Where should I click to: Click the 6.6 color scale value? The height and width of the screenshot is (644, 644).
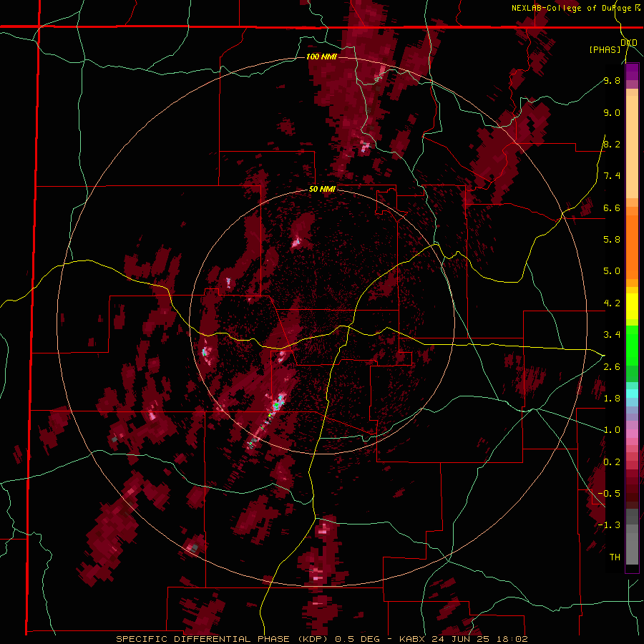coord(612,208)
